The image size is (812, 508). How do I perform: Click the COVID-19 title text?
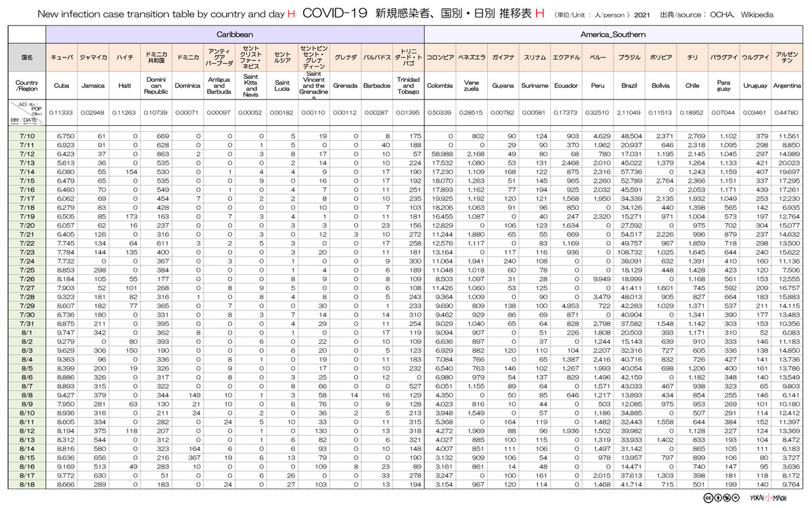coord(336,13)
